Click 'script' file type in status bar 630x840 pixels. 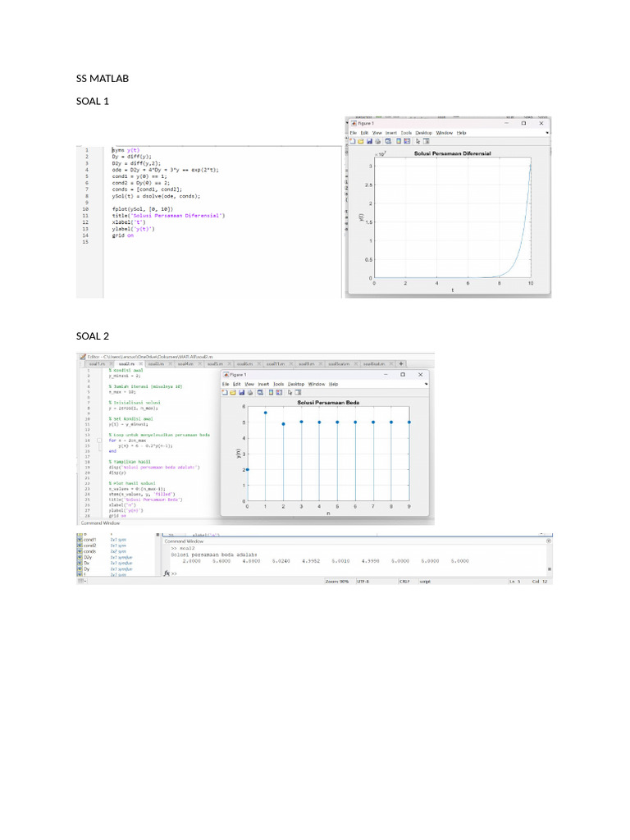click(425, 582)
